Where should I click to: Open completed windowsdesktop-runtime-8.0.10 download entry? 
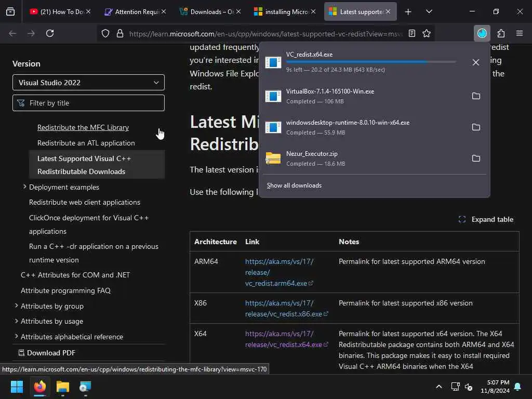click(364, 127)
